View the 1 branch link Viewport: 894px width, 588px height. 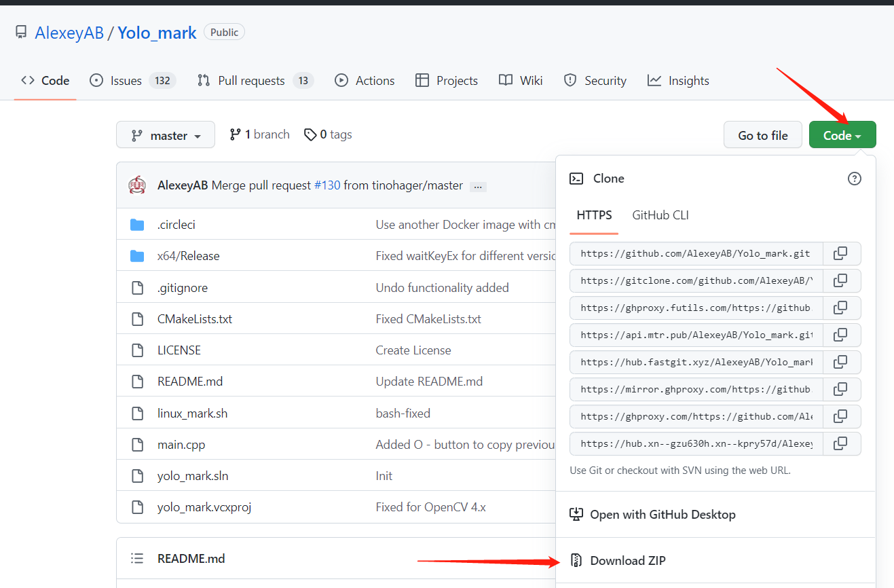(x=259, y=134)
